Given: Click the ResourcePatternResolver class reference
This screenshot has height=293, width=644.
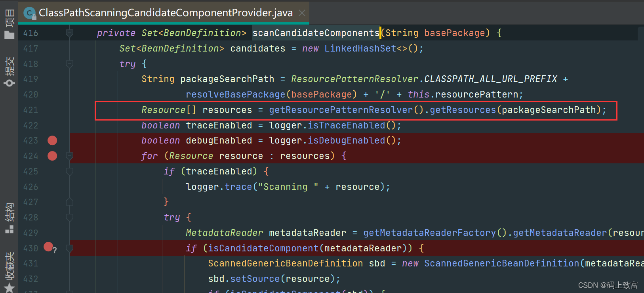Looking at the screenshot, I should click(x=355, y=79).
